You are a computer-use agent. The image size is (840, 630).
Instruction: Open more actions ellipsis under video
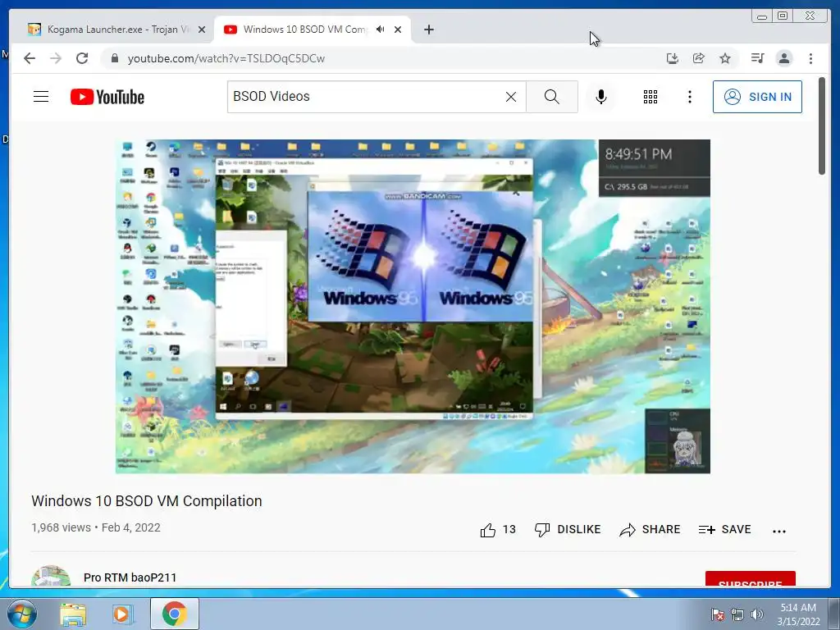(x=779, y=532)
